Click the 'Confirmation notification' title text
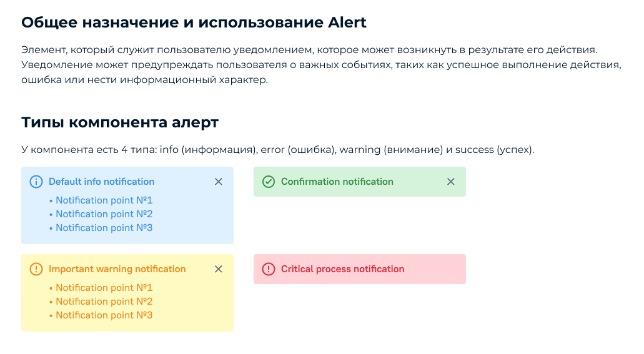 (337, 182)
